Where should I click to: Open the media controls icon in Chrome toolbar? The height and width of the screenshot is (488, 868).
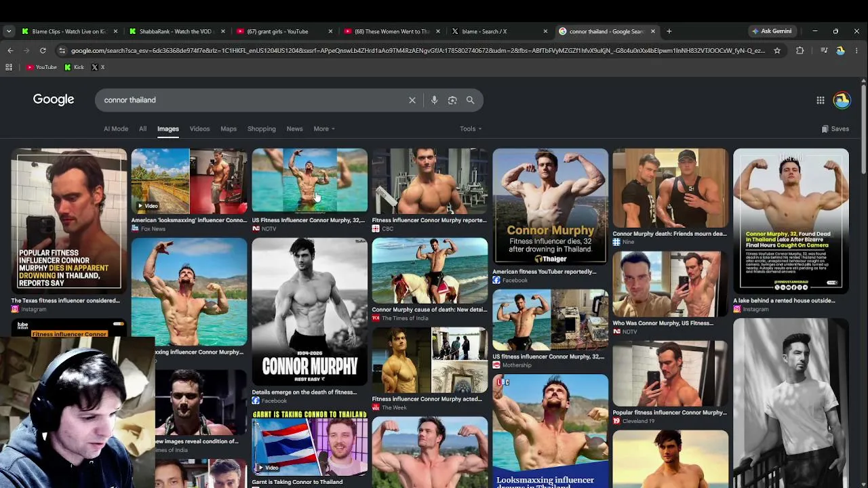click(x=824, y=50)
